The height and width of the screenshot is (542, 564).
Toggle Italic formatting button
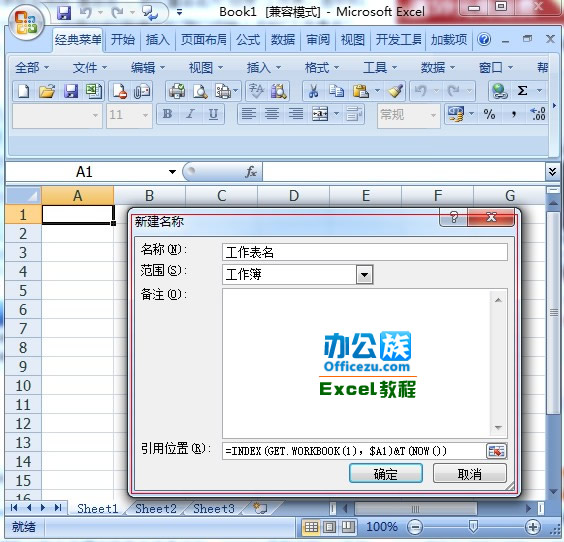(x=190, y=114)
